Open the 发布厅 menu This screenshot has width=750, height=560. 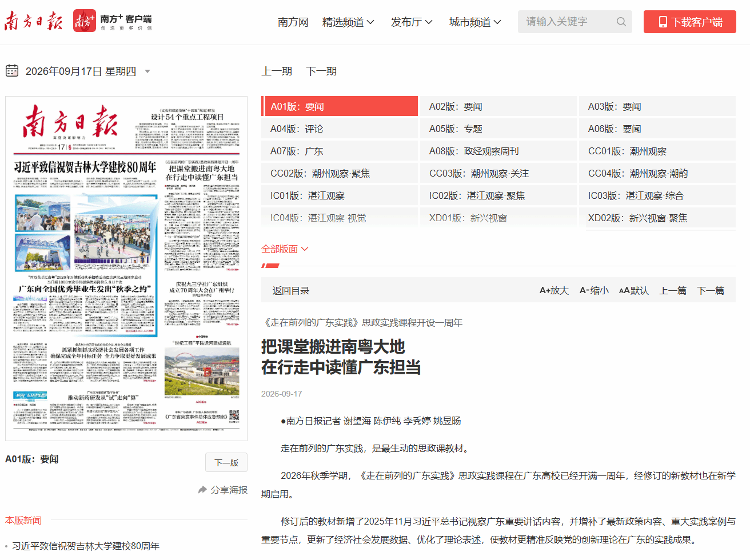pyautogui.click(x=412, y=22)
